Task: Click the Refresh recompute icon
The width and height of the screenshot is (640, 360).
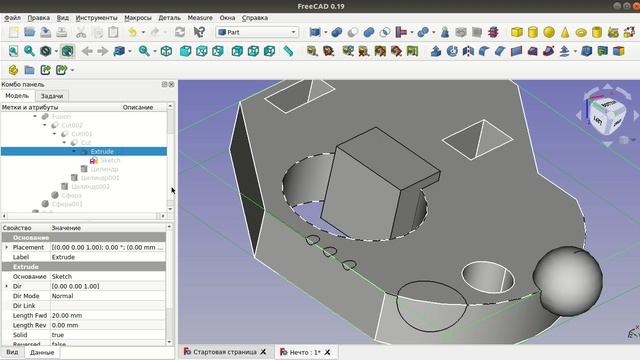Action: [180, 32]
